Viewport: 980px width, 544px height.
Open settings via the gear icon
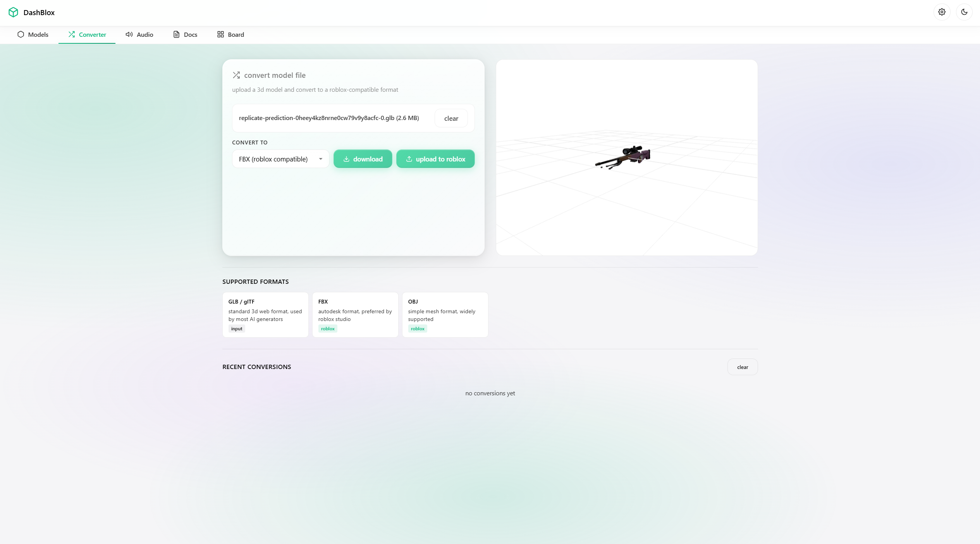pos(942,12)
